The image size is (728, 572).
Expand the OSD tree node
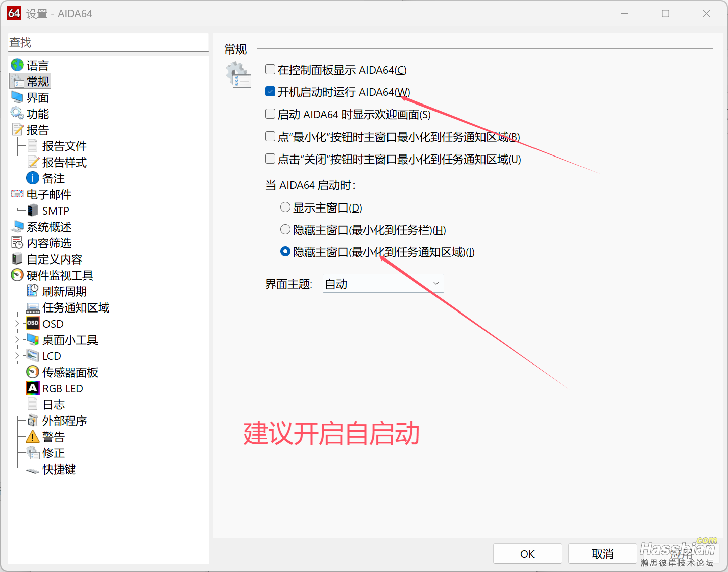pyautogui.click(x=17, y=323)
